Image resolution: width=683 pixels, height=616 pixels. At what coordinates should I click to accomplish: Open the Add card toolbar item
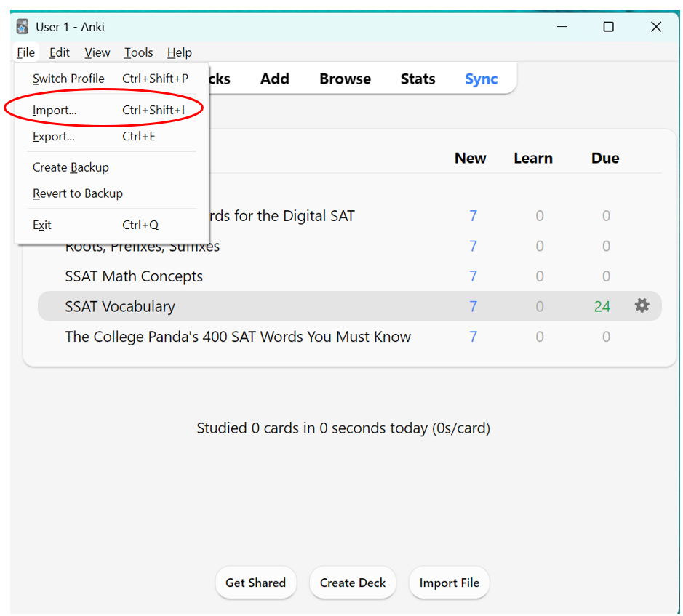tap(275, 79)
